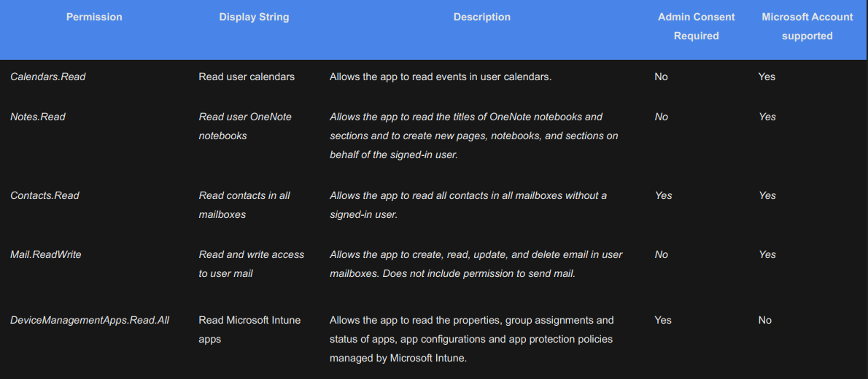Click the Contacts.Read permission name
The width and height of the screenshot is (868, 379).
point(45,195)
